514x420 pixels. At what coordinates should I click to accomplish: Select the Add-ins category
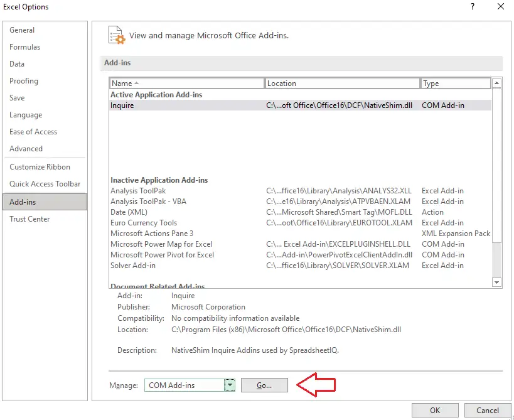[45, 202]
